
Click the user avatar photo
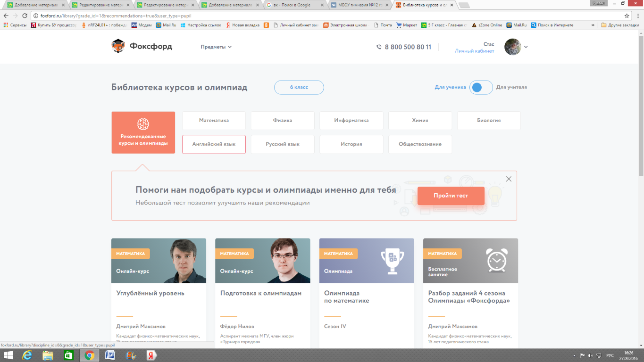(513, 47)
